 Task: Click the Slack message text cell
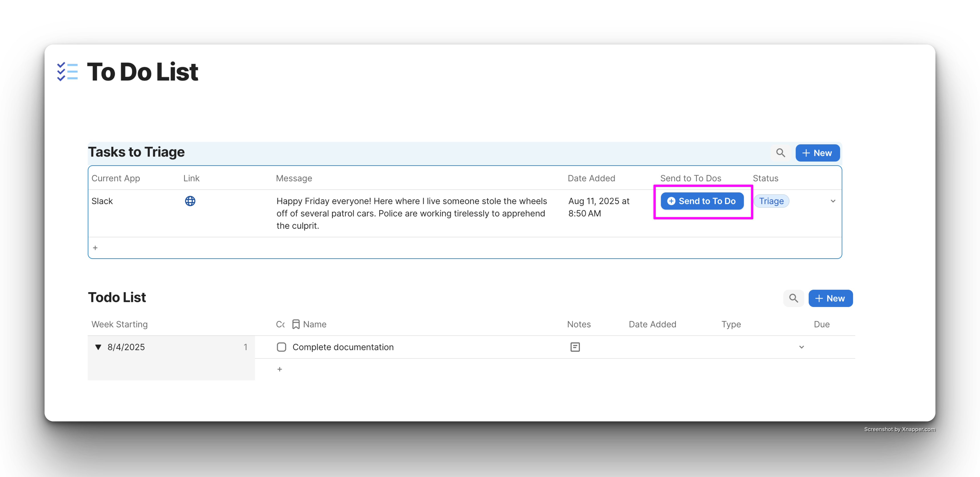(x=411, y=213)
